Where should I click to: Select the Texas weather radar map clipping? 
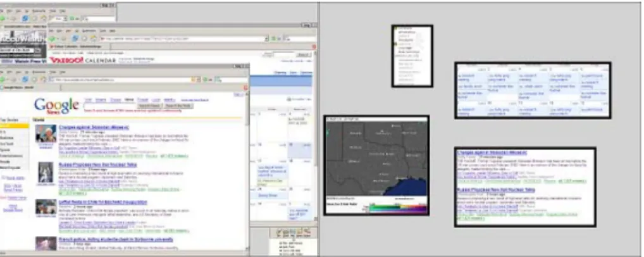coord(376,165)
